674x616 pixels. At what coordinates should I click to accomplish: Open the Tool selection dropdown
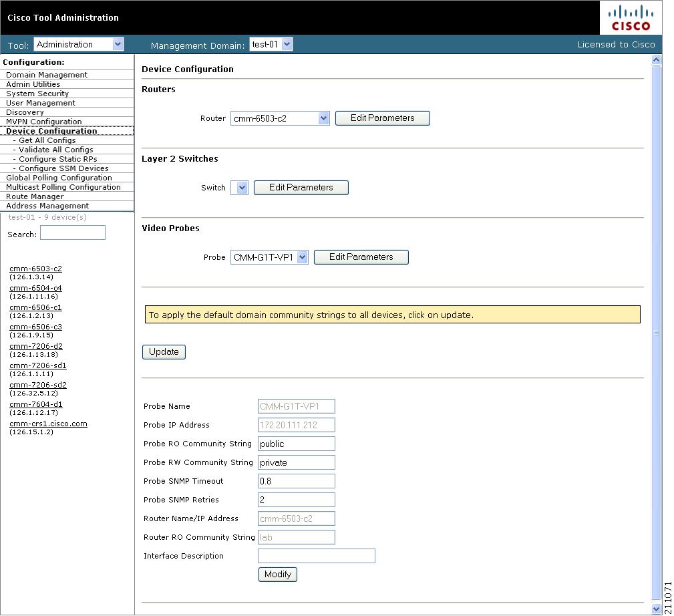click(x=117, y=43)
